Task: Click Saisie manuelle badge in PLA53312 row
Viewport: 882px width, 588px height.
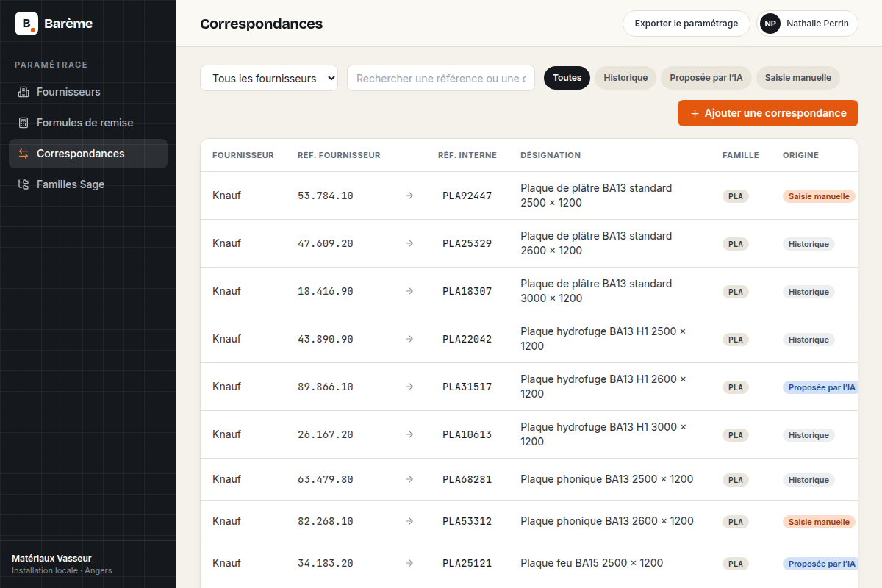Action: point(819,522)
